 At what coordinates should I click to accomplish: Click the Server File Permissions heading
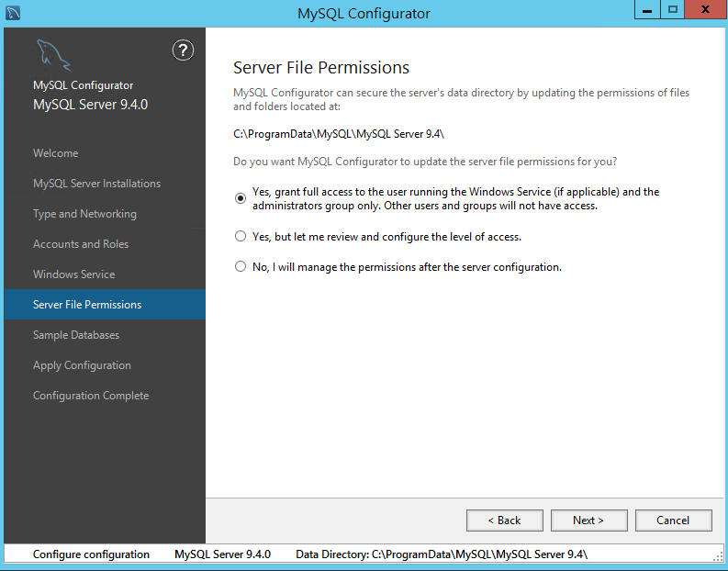coord(320,68)
